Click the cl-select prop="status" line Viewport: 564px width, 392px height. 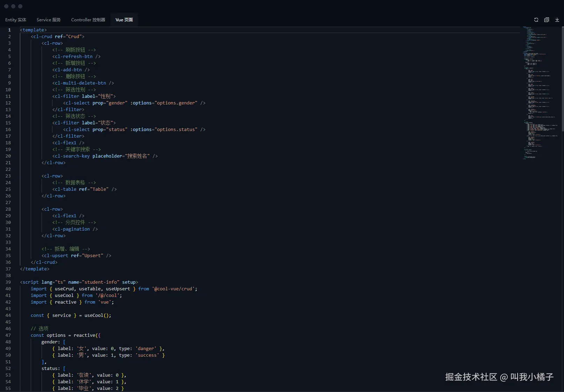pyautogui.click(x=134, y=130)
